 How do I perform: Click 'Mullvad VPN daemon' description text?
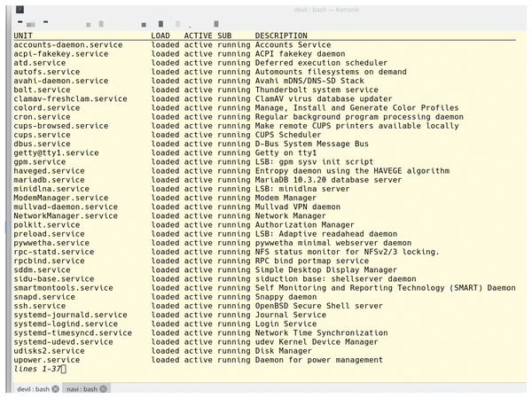tap(298, 207)
